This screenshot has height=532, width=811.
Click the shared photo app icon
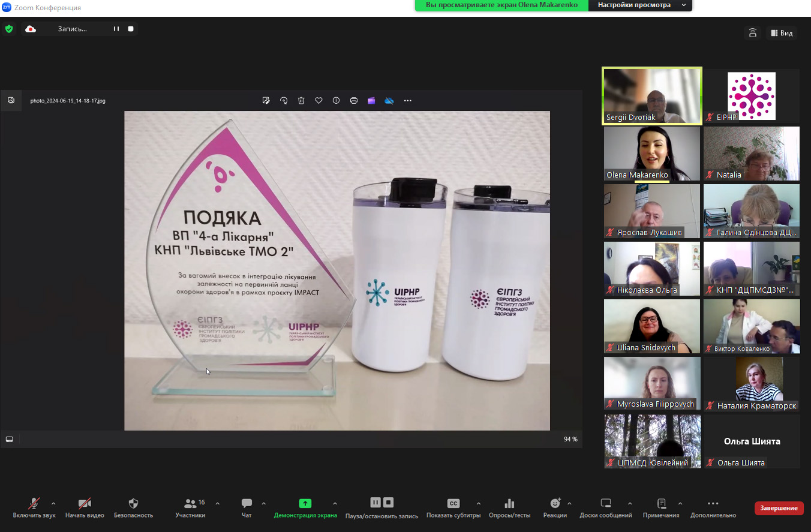click(x=11, y=100)
